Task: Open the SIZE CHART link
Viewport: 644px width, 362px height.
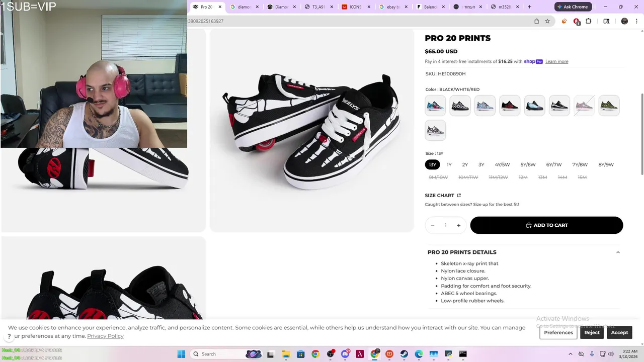Action: [443, 195]
